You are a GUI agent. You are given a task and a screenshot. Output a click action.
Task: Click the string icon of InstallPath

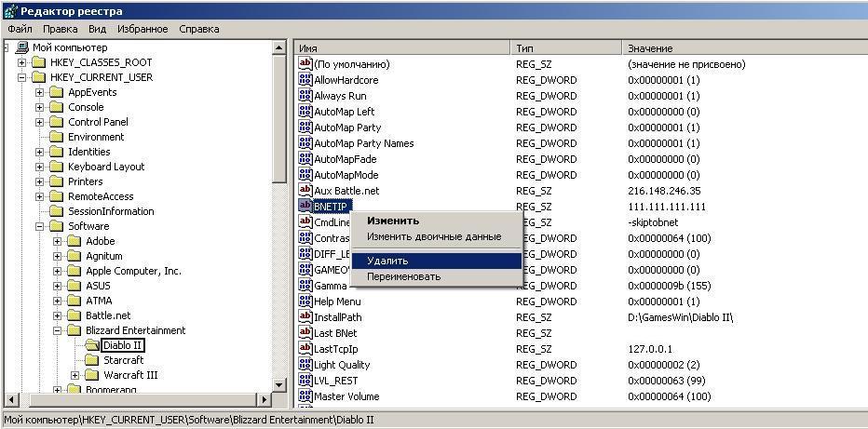click(x=305, y=316)
